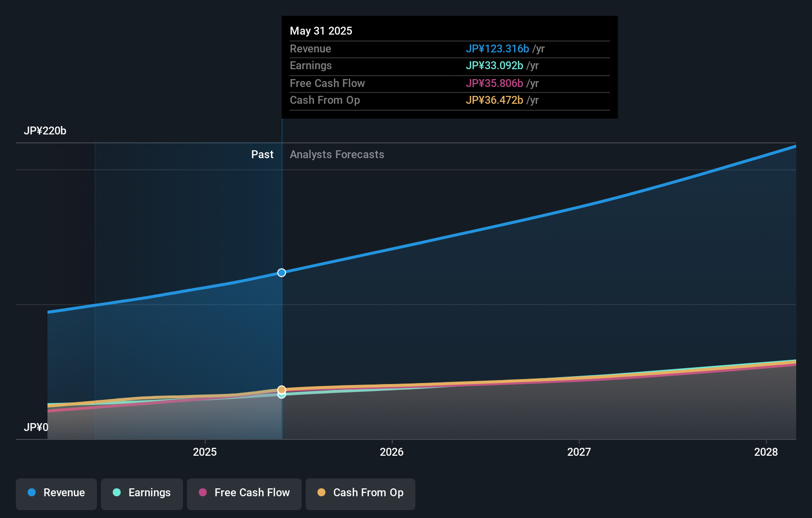Click the orange Cash From Op legend dot
The image size is (812, 518).
[x=321, y=492]
